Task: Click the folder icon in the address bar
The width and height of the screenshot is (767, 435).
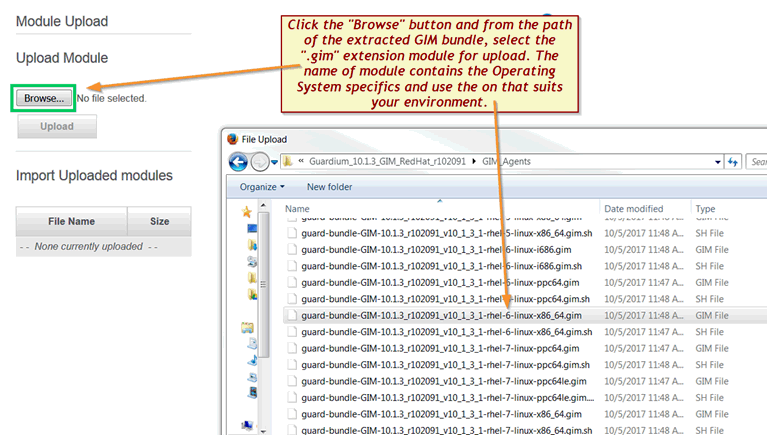Action: tap(288, 161)
